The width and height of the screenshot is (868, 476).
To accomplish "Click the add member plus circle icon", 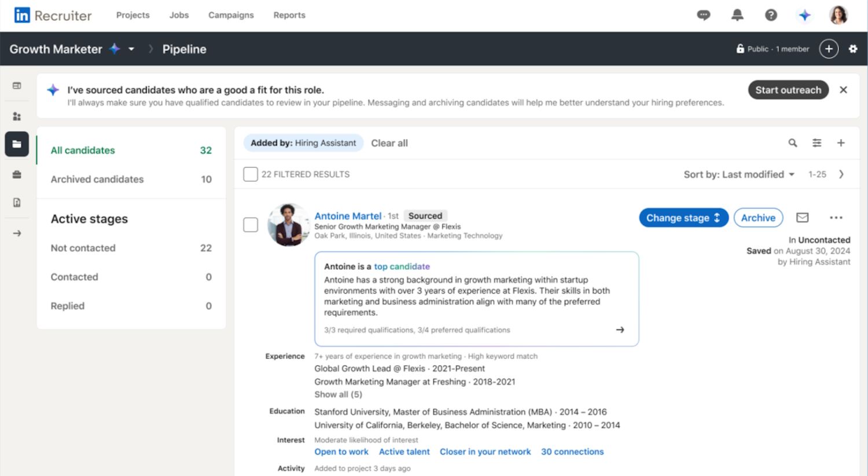I will point(829,49).
